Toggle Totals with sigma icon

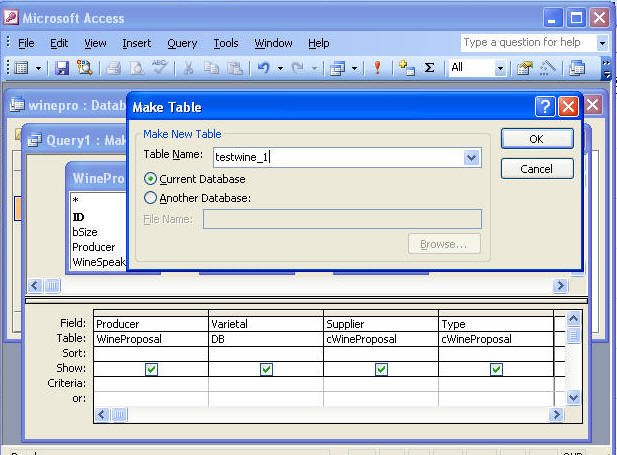(429, 68)
